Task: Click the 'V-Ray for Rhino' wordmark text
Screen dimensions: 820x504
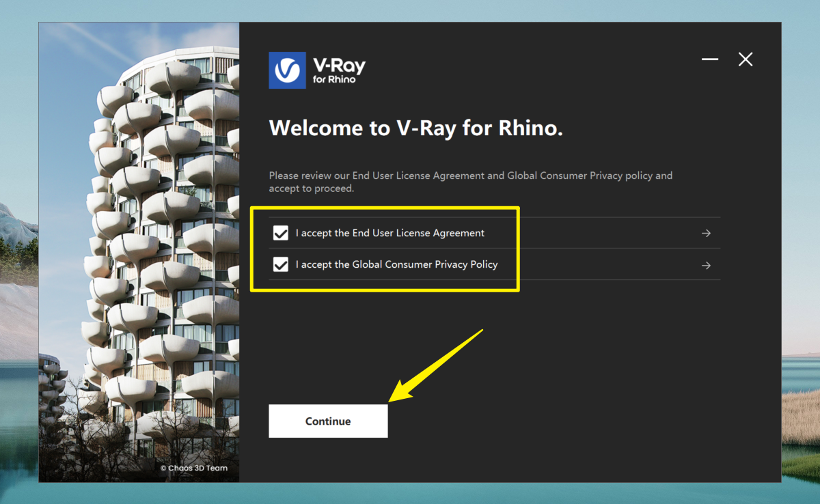Action: 339,70
